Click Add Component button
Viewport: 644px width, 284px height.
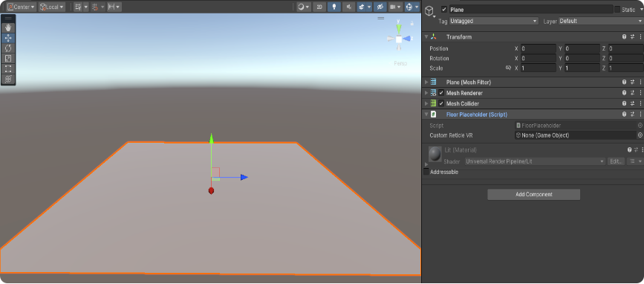pos(533,194)
